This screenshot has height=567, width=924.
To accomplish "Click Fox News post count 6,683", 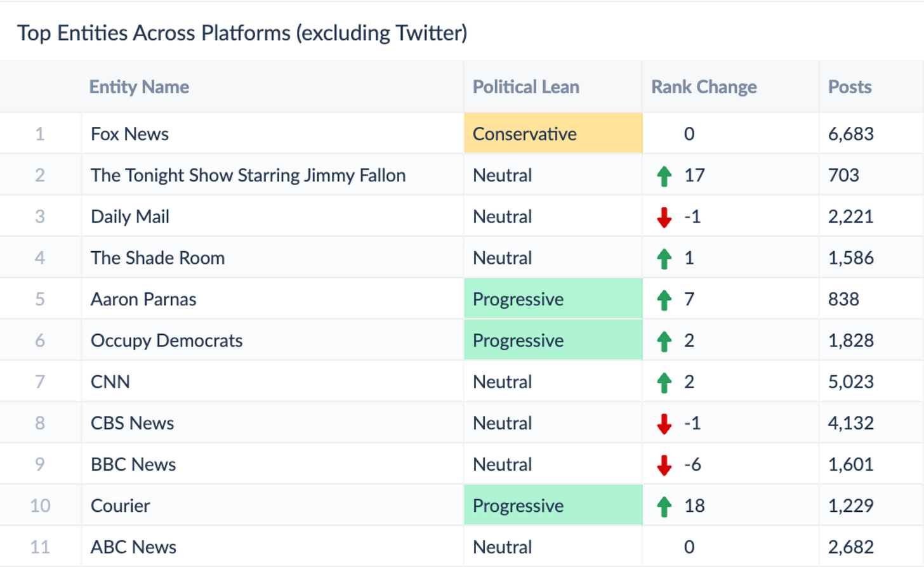I will (x=850, y=134).
